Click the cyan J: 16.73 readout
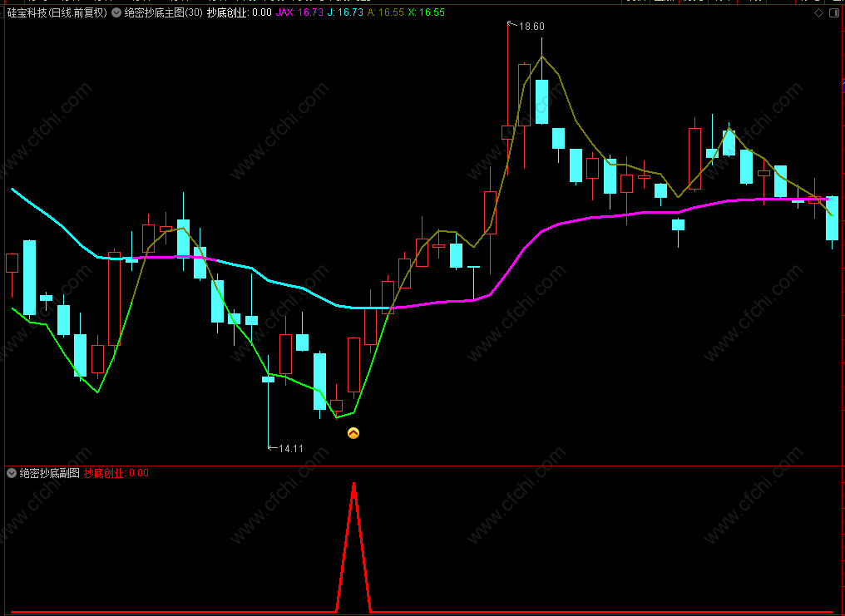Screen dimensions: 845x616 [x=345, y=13]
